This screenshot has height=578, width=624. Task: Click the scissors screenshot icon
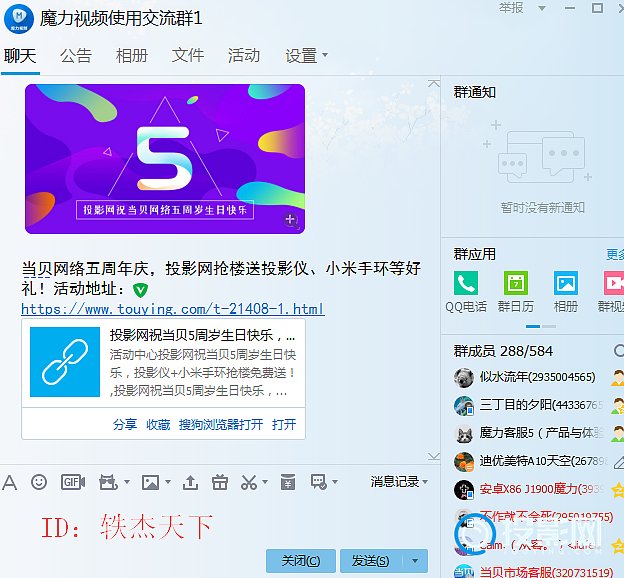pyautogui.click(x=249, y=482)
